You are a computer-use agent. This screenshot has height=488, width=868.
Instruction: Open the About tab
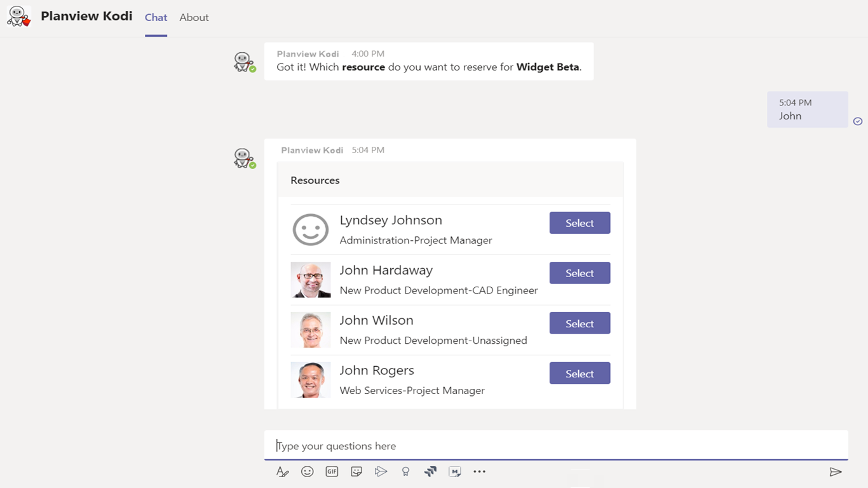click(194, 18)
